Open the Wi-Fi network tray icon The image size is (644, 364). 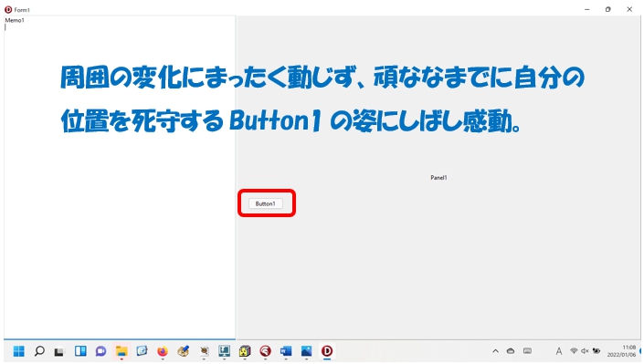coord(574,351)
